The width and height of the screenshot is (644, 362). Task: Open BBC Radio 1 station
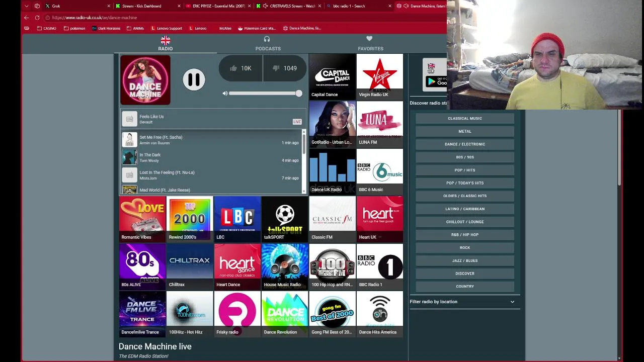[x=379, y=266]
